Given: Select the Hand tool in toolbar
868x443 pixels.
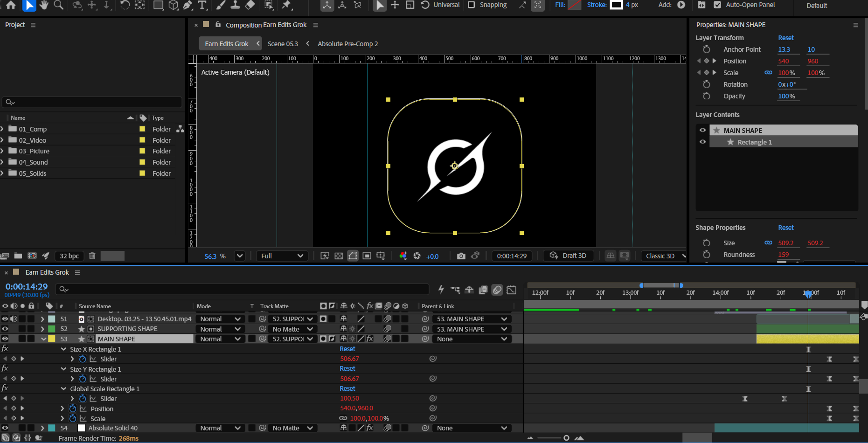Looking at the screenshot, I should [43, 5].
